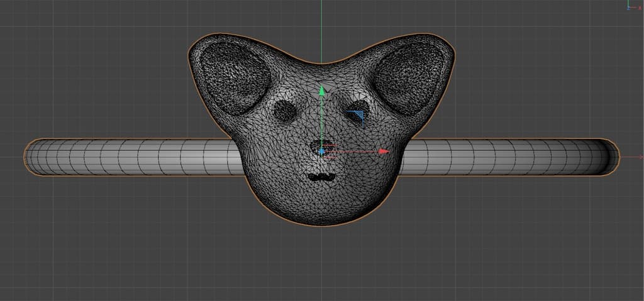Click the left eye socket on the mesh
The height and width of the screenshot is (301, 644).
coord(286,111)
